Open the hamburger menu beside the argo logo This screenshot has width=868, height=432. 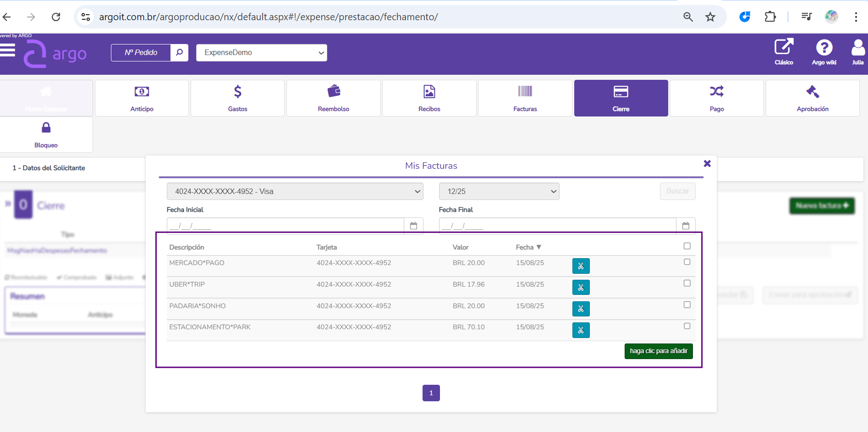pyautogui.click(x=8, y=50)
